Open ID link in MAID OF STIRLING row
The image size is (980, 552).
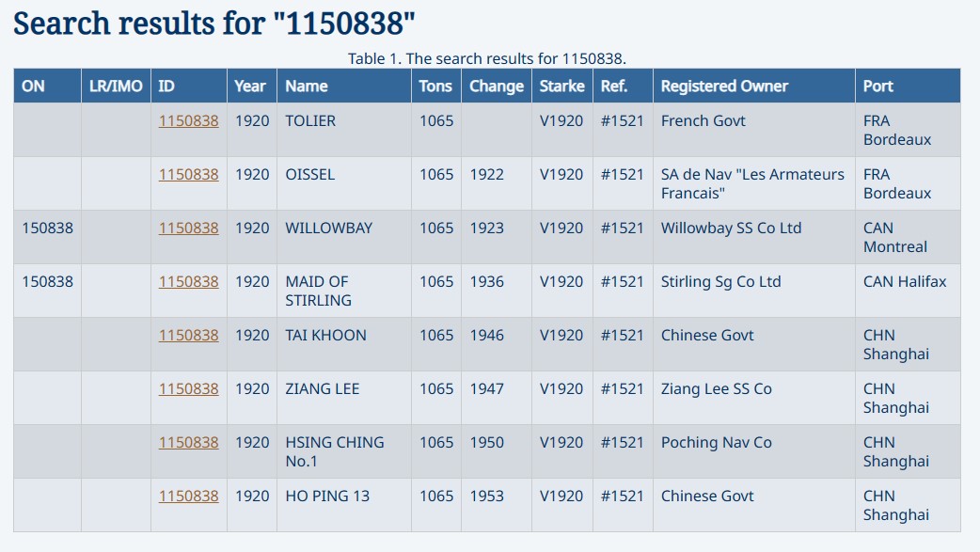[x=188, y=282]
